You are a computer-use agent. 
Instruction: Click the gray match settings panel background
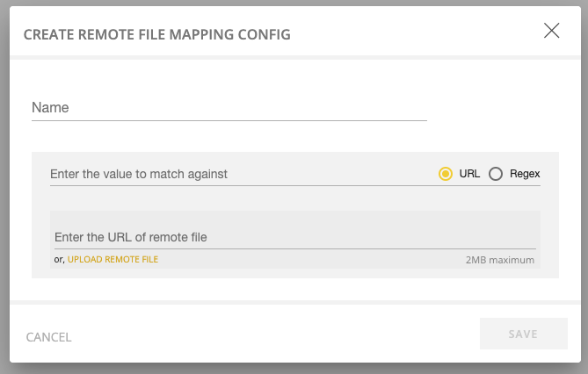point(295,198)
